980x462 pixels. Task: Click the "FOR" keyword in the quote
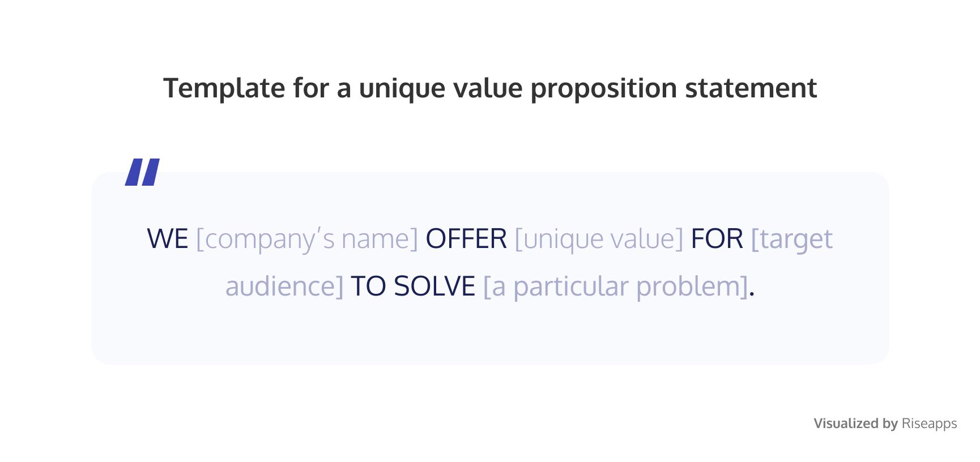coord(717,239)
